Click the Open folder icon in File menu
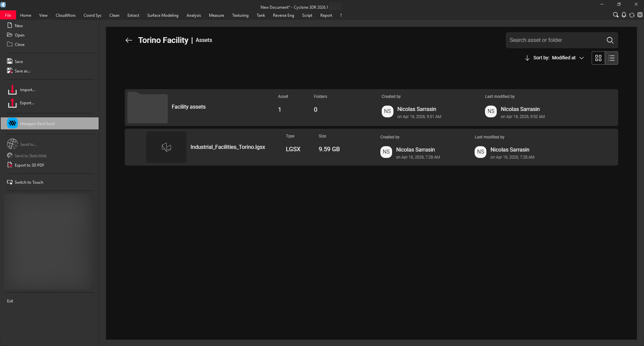 pyautogui.click(x=10, y=35)
